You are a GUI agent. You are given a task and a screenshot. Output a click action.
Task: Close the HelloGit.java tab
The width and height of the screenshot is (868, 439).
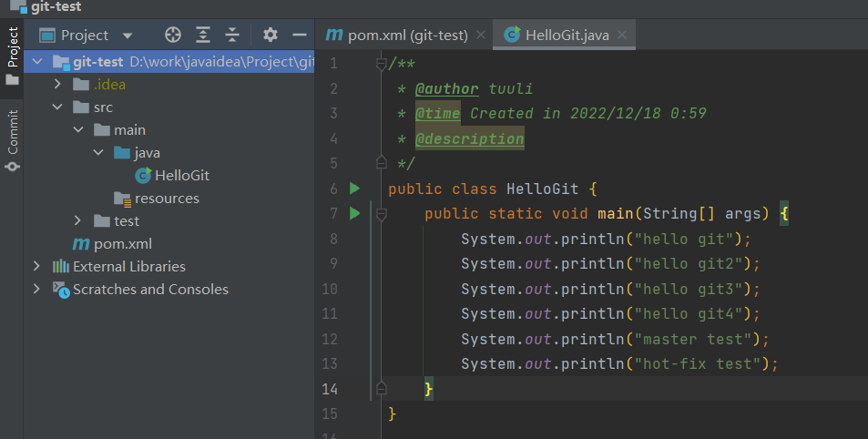[x=622, y=36]
